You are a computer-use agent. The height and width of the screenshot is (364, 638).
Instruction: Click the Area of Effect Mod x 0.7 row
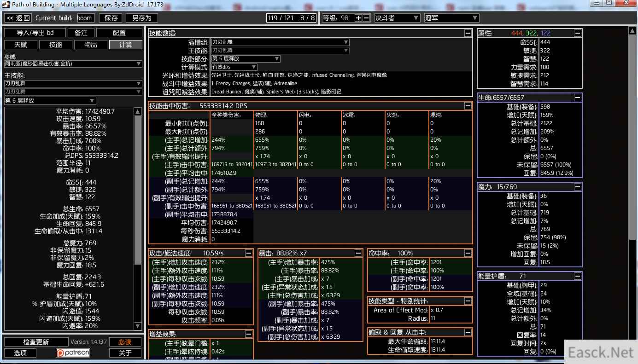tap(421, 310)
